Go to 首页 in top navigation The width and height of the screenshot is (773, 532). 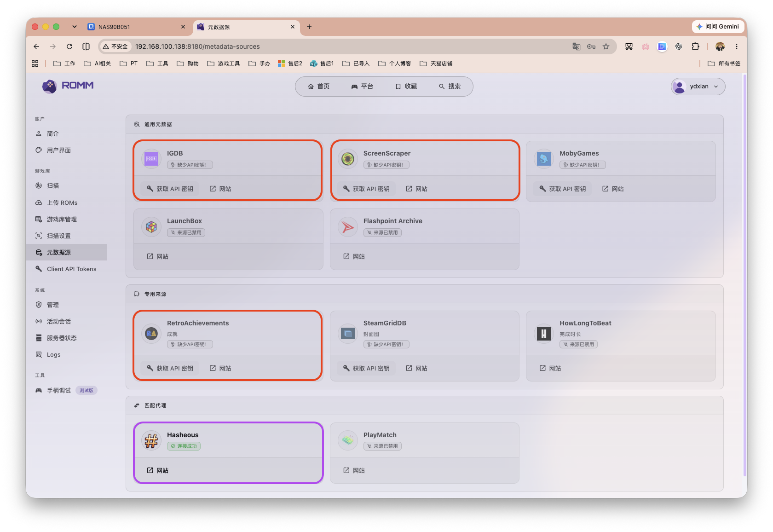pyautogui.click(x=319, y=87)
